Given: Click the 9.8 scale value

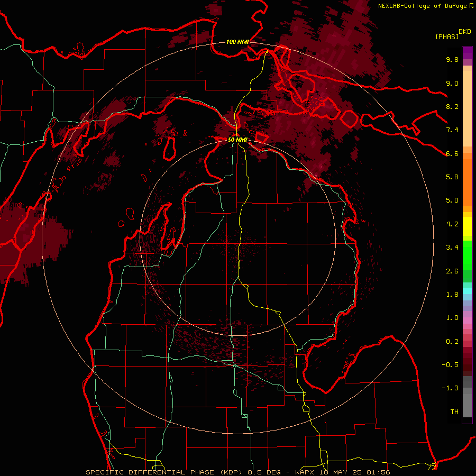Looking at the screenshot, I should coord(452,59).
